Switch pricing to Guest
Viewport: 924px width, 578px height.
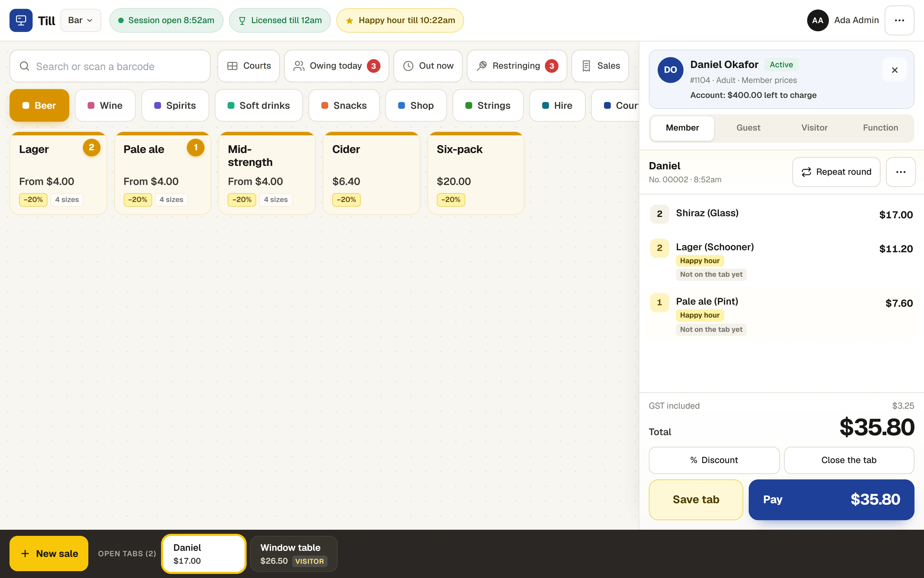tap(748, 128)
